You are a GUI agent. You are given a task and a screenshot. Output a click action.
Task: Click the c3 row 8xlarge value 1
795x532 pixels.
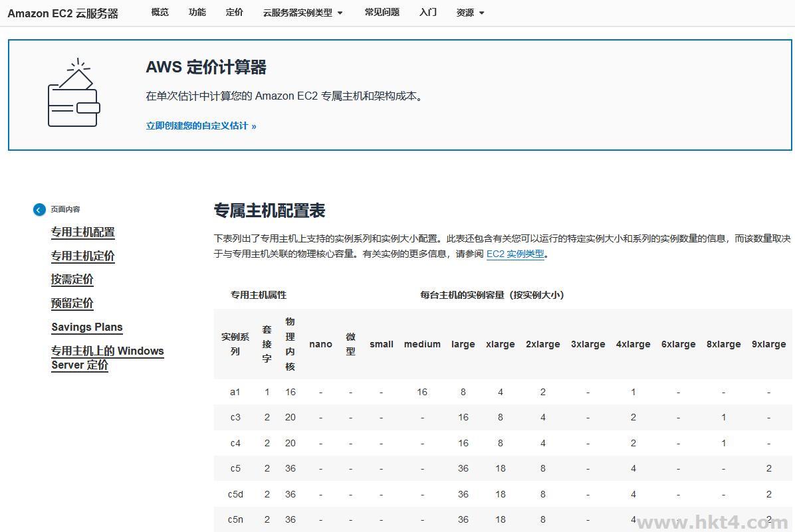[x=723, y=418]
